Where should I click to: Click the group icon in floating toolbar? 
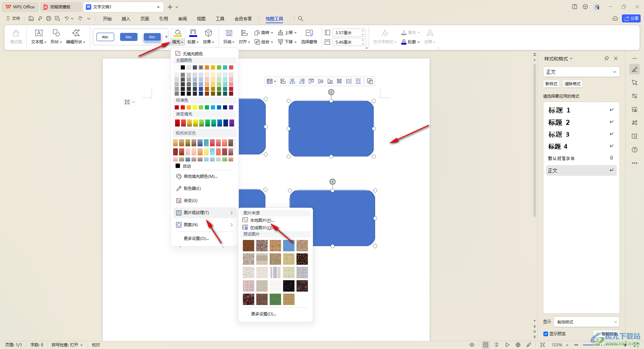(370, 81)
